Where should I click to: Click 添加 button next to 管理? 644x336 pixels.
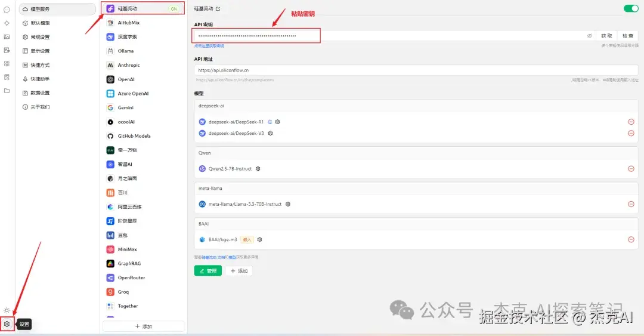coord(239,270)
